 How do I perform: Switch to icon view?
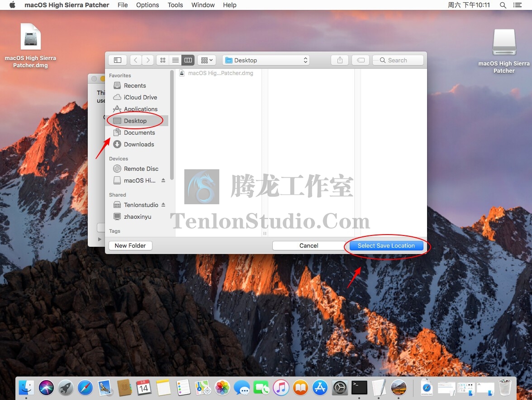coord(163,60)
